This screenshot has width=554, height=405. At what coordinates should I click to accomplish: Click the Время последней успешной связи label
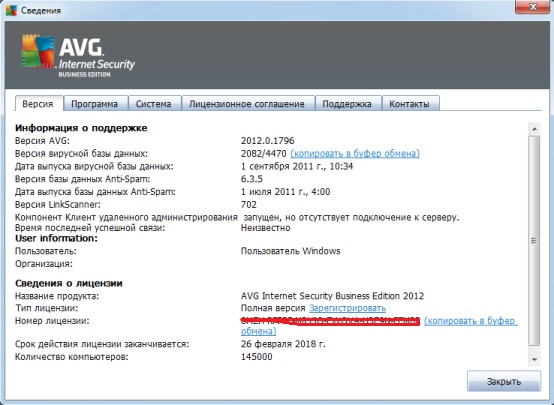pyautogui.click(x=90, y=228)
